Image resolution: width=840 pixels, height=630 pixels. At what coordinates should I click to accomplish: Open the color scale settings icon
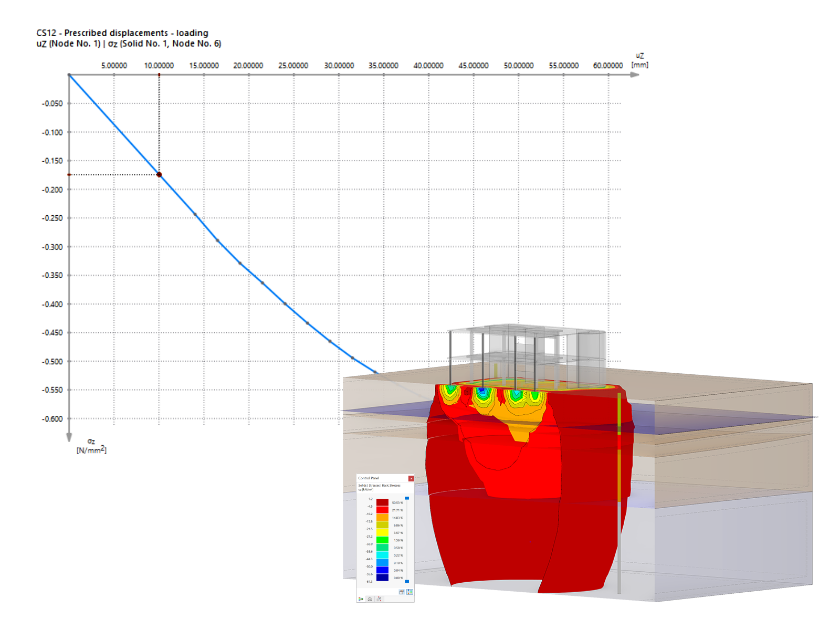[x=402, y=592]
